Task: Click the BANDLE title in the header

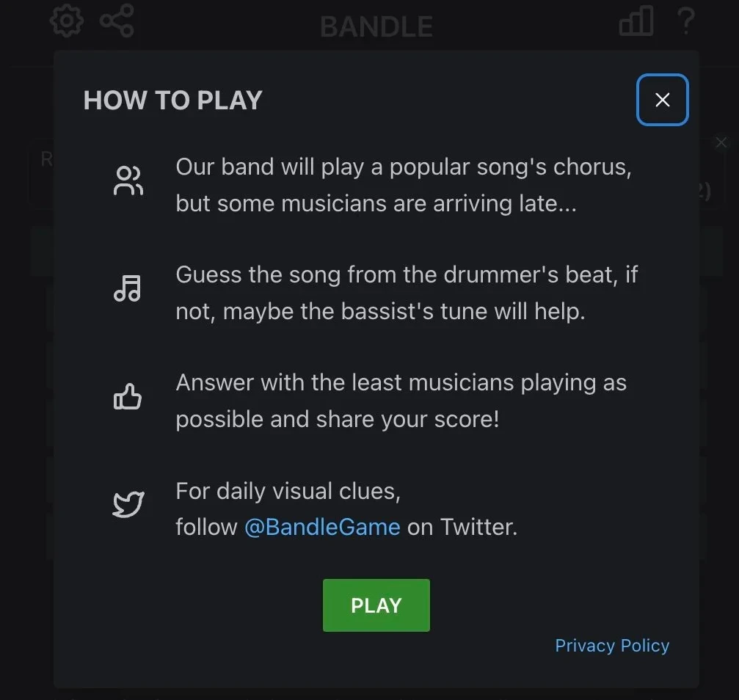Action: 376,26
